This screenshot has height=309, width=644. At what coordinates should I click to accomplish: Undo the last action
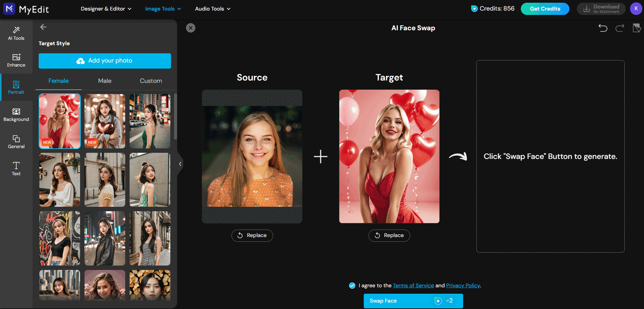tap(603, 28)
